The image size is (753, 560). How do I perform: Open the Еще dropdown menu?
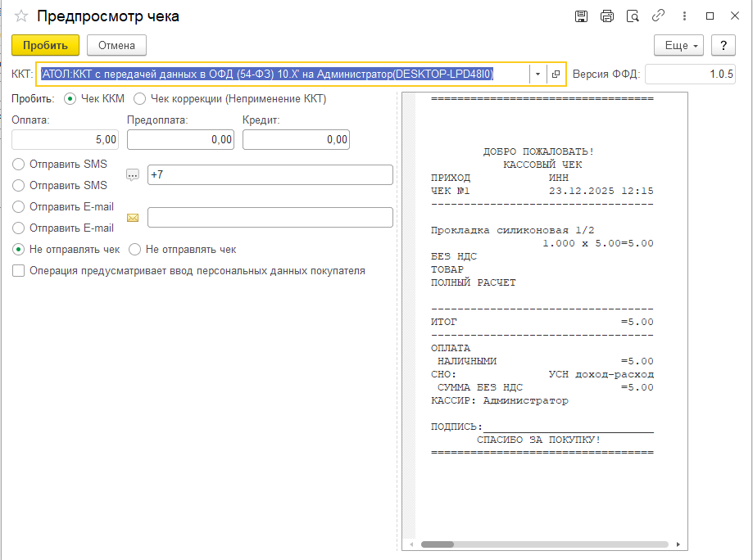678,45
